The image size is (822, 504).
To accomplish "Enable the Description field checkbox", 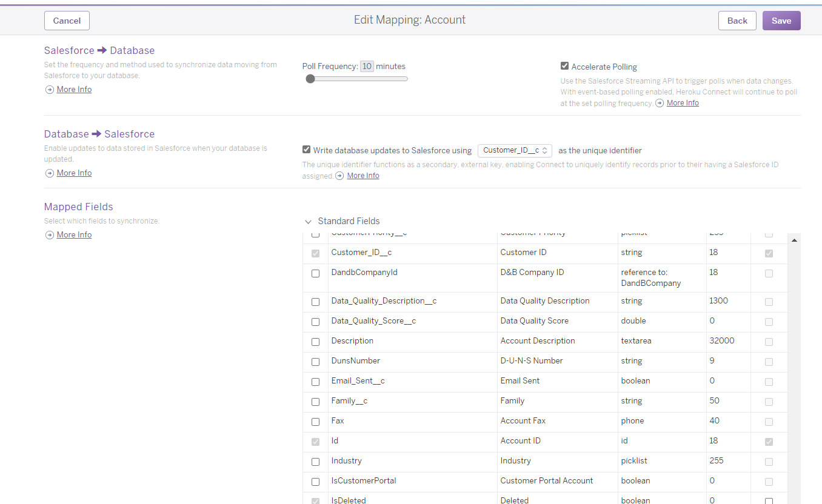I will click(x=315, y=342).
